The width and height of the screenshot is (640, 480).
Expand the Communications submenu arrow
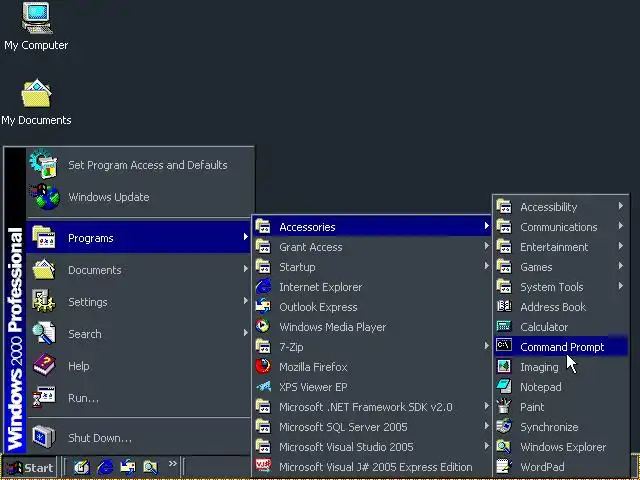click(x=620, y=226)
